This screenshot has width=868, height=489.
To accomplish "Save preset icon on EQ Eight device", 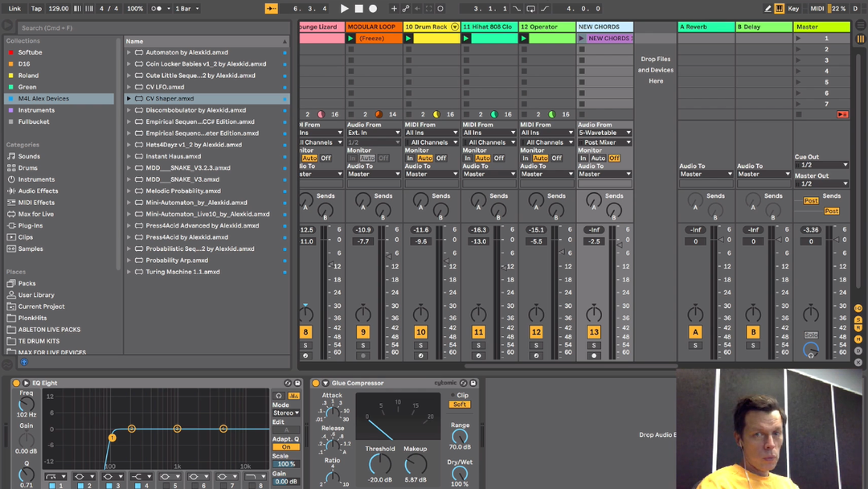I will coord(297,383).
